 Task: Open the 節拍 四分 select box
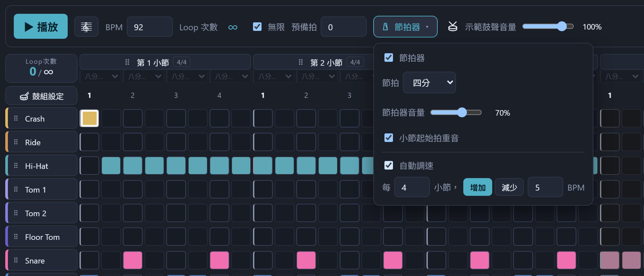[429, 82]
